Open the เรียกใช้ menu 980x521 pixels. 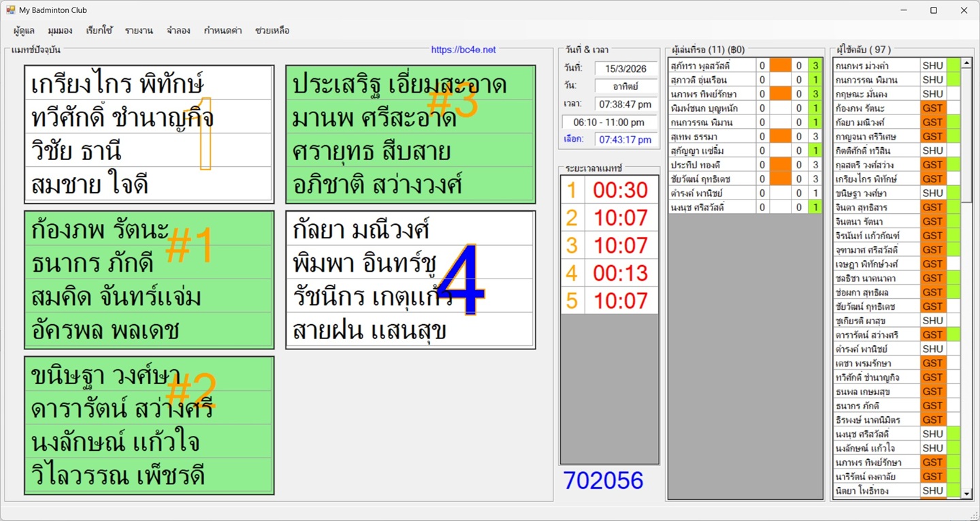tap(99, 31)
